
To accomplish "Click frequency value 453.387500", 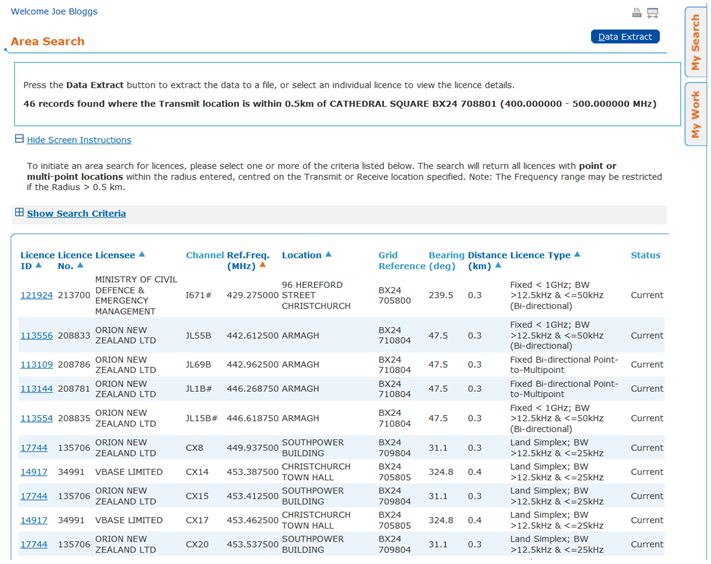I will [253, 472].
